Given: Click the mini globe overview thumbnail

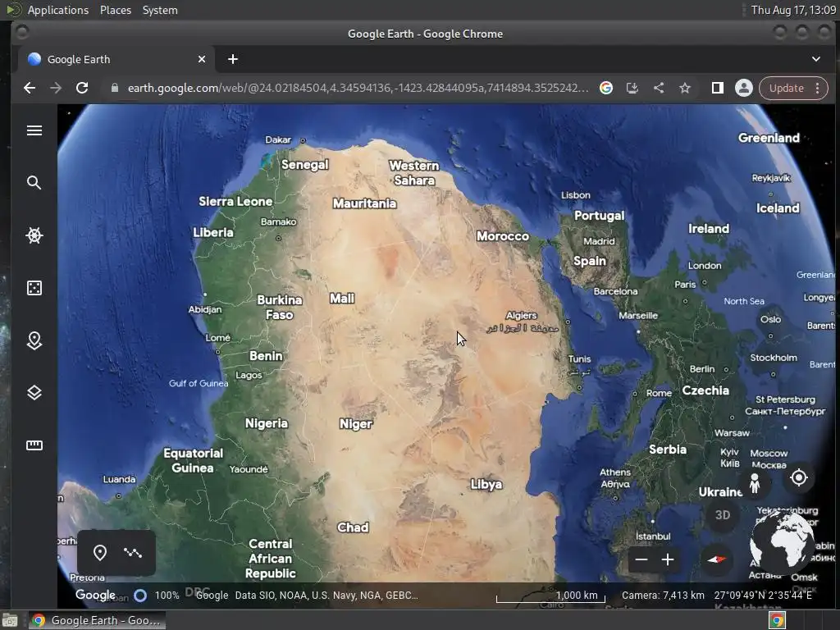Looking at the screenshot, I should tap(781, 544).
